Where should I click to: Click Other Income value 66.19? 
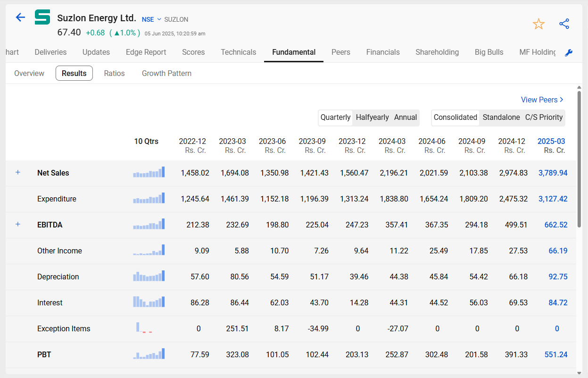coord(558,251)
